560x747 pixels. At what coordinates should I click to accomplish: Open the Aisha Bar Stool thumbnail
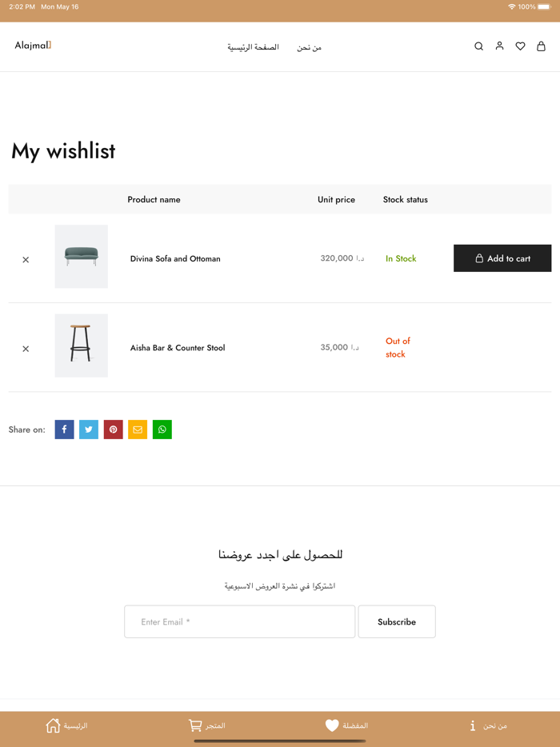82,346
